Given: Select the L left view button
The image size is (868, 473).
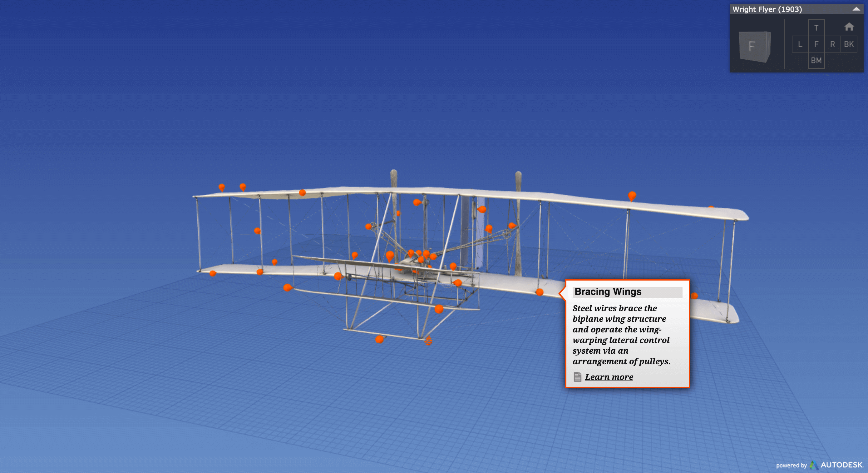Looking at the screenshot, I should (x=800, y=44).
